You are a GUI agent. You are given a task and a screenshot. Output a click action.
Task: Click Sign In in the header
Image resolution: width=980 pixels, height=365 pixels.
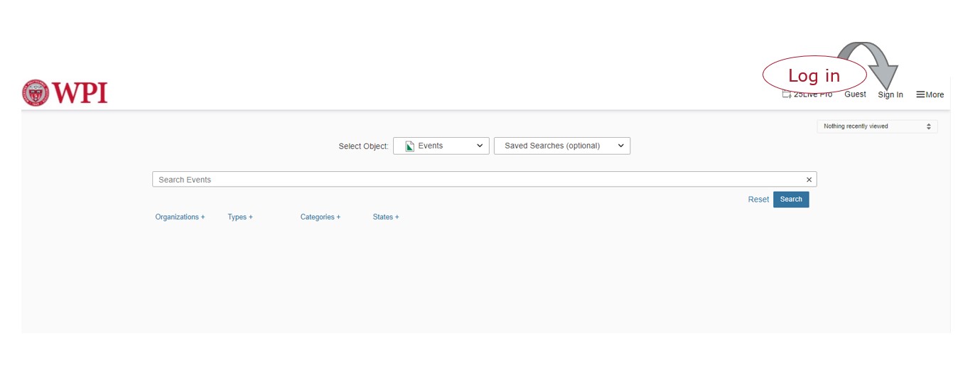coord(890,94)
